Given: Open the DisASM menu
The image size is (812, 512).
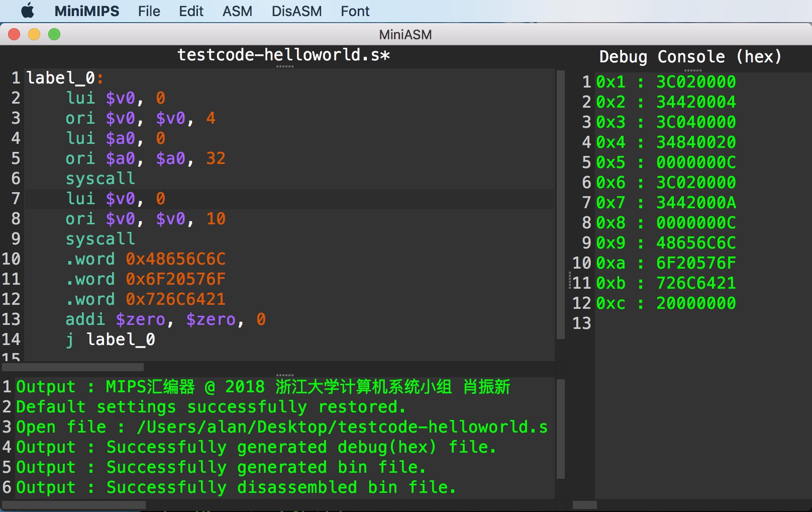Looking at the screenshot, I should click(x=296, y=11).
